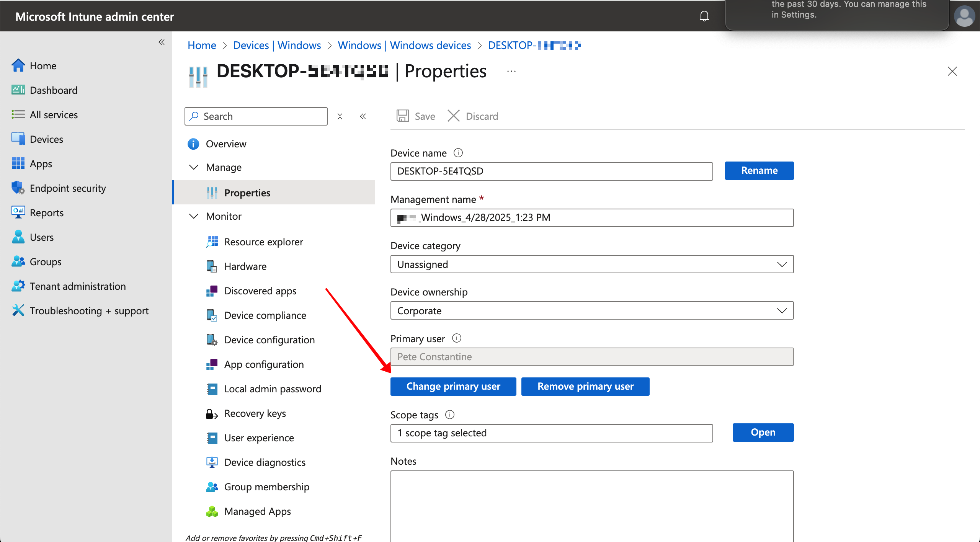Collapse the resource menu double chevron
The image size is (980, 542).
click(x=363, y=116)
